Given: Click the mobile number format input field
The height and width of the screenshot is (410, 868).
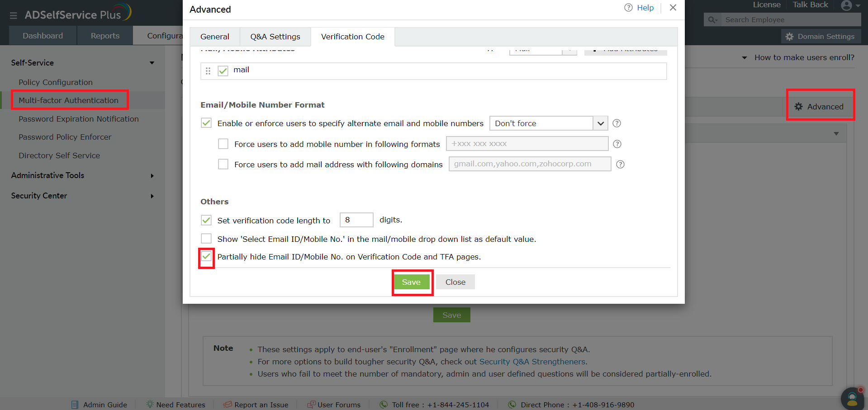Looking at the screenshot, I should pos(527,144).
